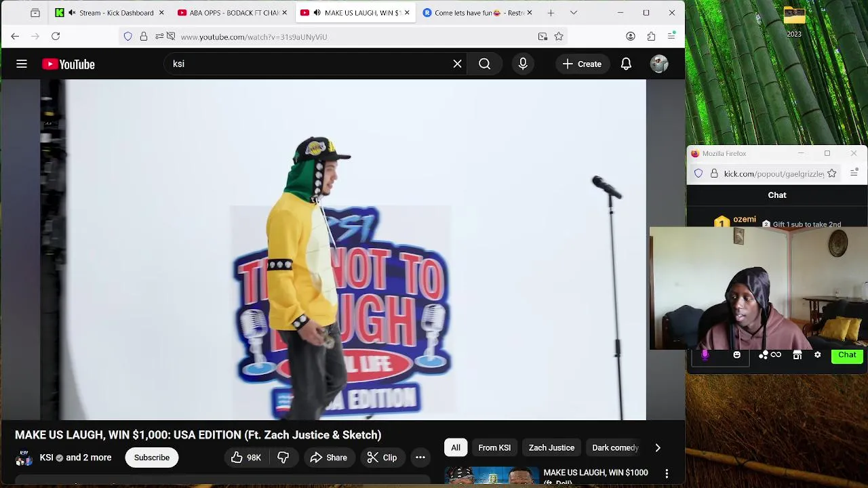The width and height of the screenshot is (868, 488).
Task: Run the YouTube search magnifier button
Action: (484, 64)
